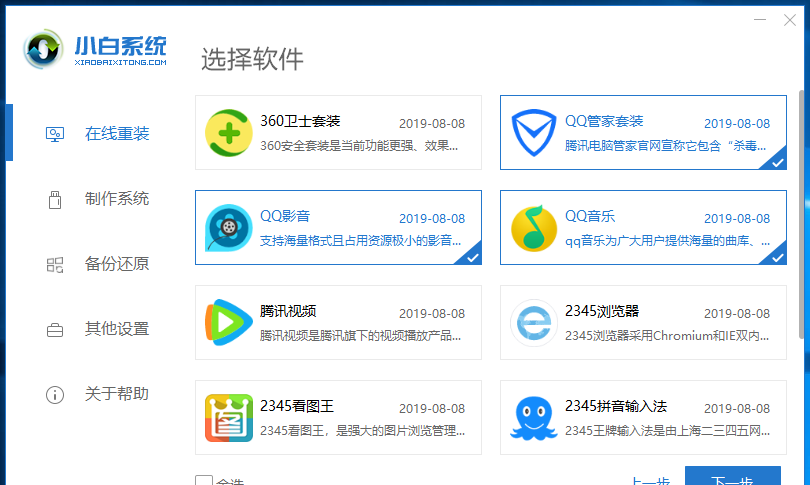The image size is (810, 485).
Task: Click the 关于帮助 info icon
Action: click(55, 395)
